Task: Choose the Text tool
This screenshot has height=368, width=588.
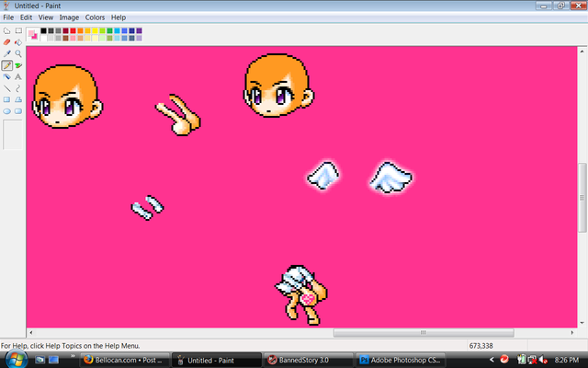Action: click(x=18, y=76)
